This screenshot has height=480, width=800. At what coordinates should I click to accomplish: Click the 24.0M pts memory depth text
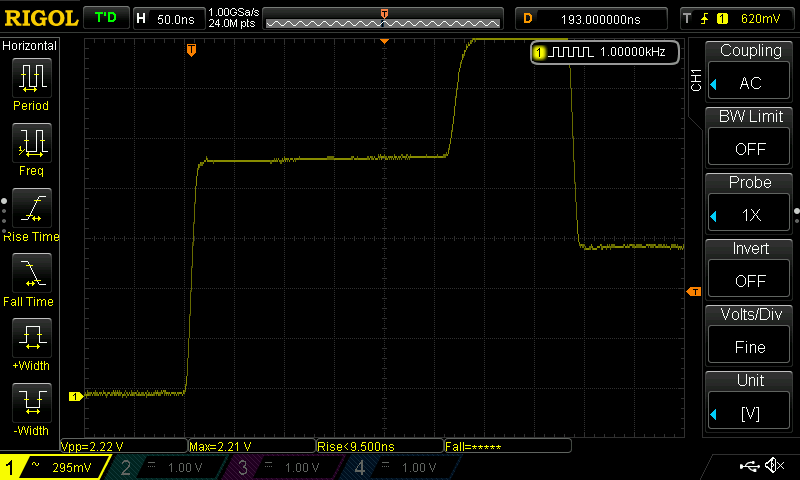pos(232,23)
